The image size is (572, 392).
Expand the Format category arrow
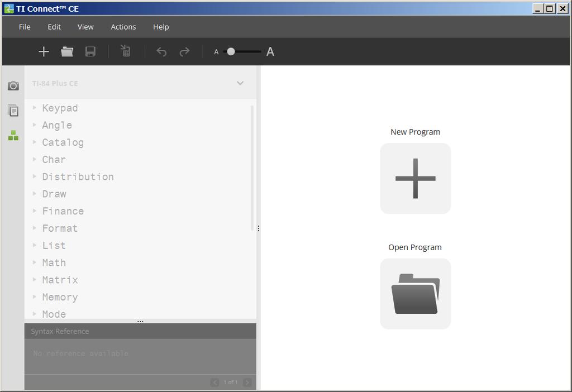(x=34, y=227)
